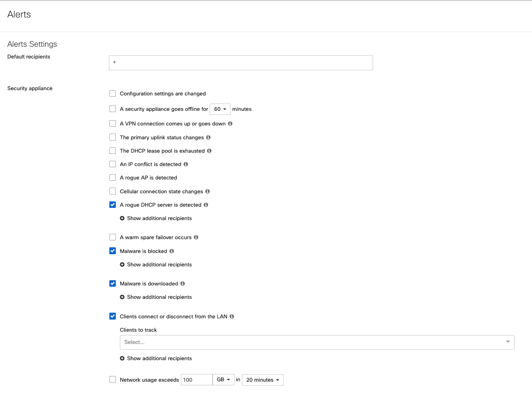Click the info icon beside "Malware is blocked"
532x402 pixels.
pyautogui.click(x=171, y=251)
